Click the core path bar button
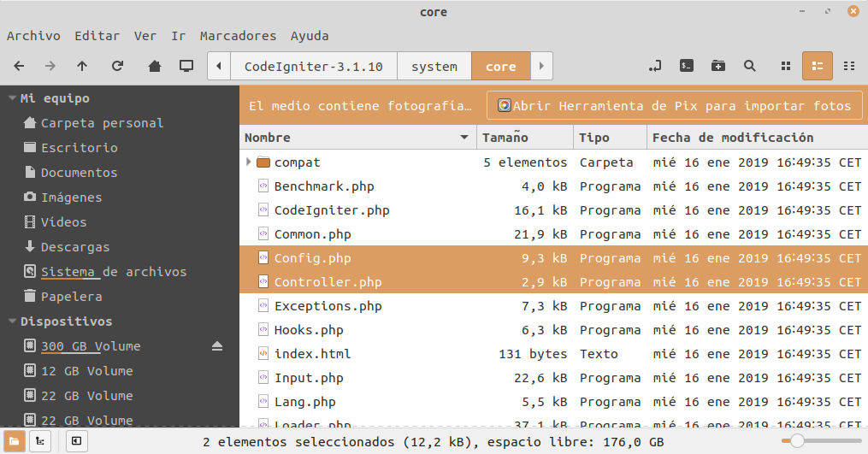868x454 pixels. point(501,67)
